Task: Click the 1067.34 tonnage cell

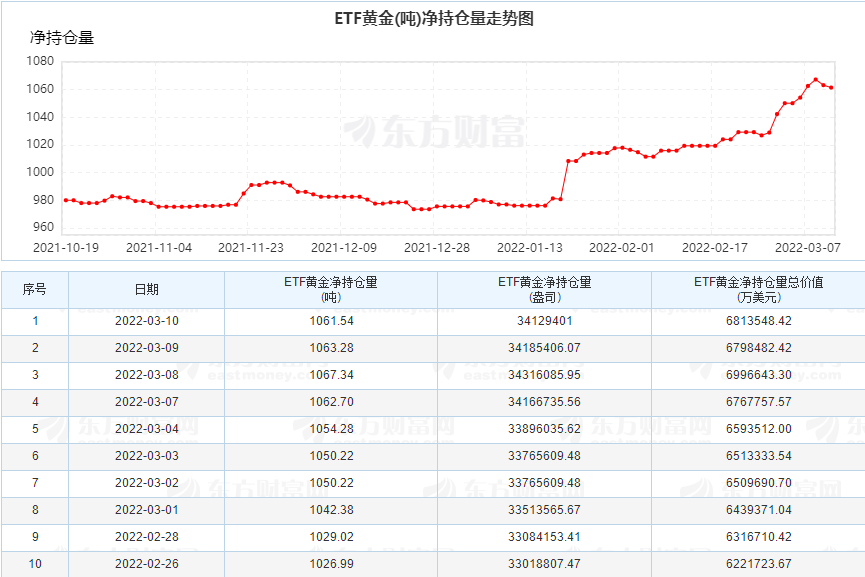Action: [x=331, y=375]
